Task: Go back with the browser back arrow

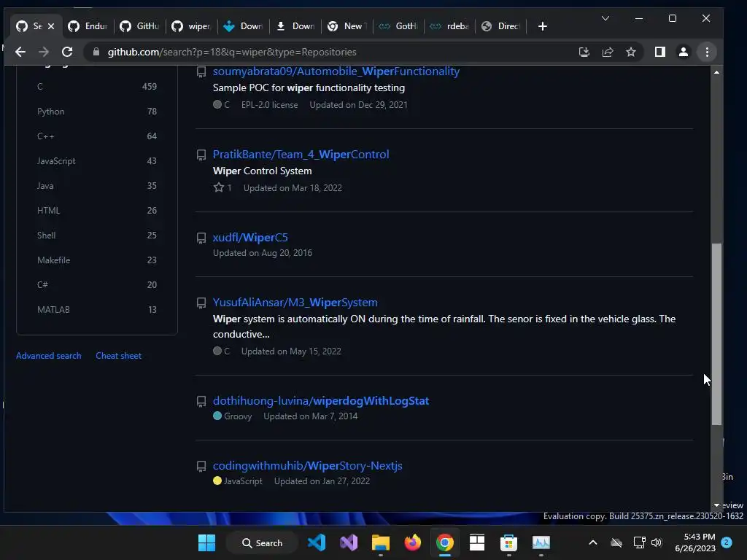Action: tap(20, 52)
